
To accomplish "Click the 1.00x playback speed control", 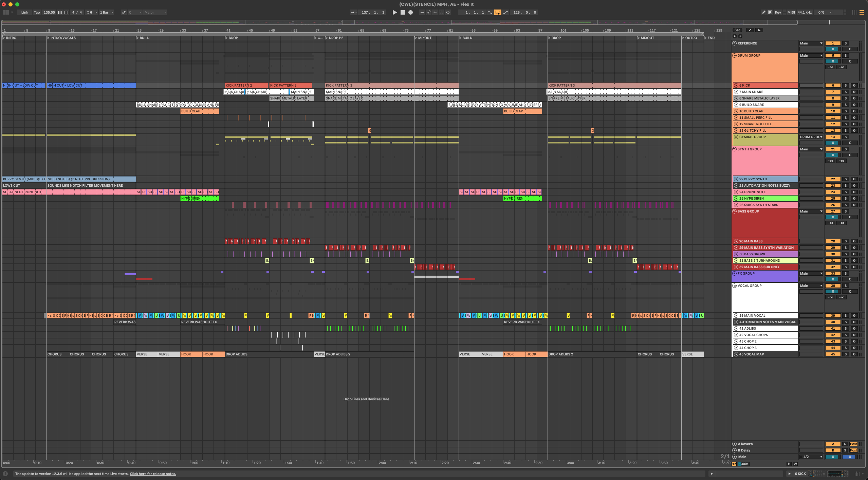I will 743,464.
